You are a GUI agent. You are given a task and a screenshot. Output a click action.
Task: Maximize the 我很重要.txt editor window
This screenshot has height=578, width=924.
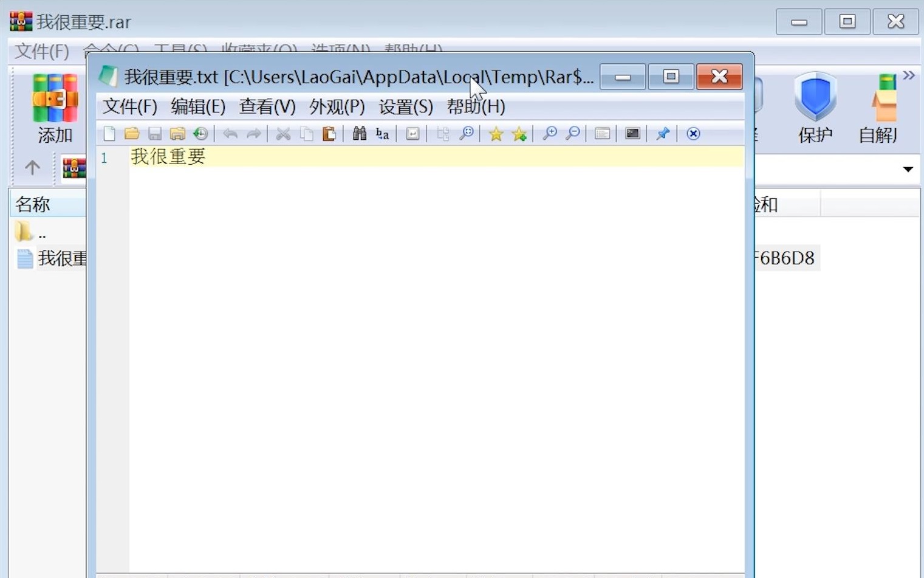click(x=671, y=77)
